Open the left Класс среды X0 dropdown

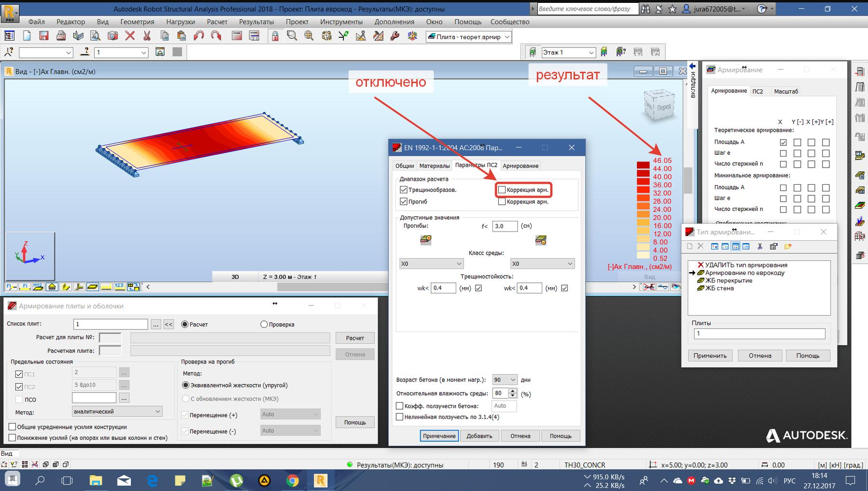[x=431, y=264]
